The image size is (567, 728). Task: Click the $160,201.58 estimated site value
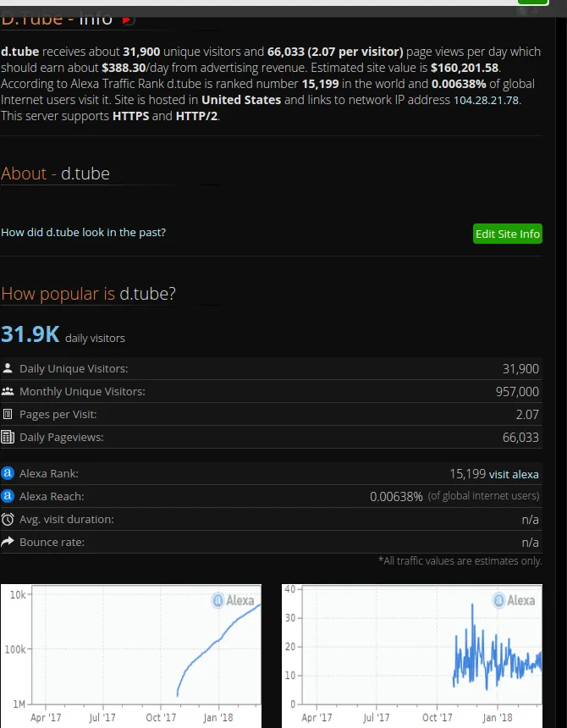465,68
